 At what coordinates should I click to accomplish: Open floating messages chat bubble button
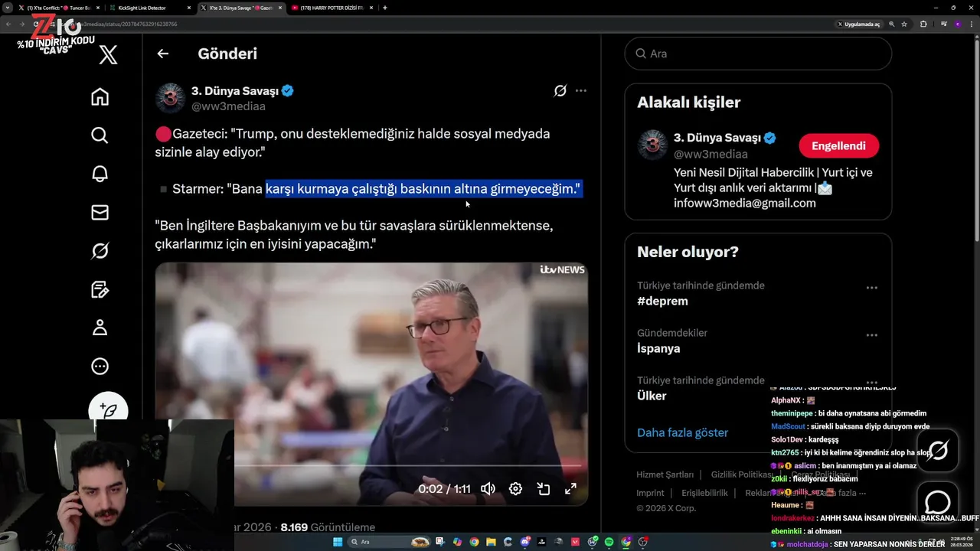pos(937,502)
